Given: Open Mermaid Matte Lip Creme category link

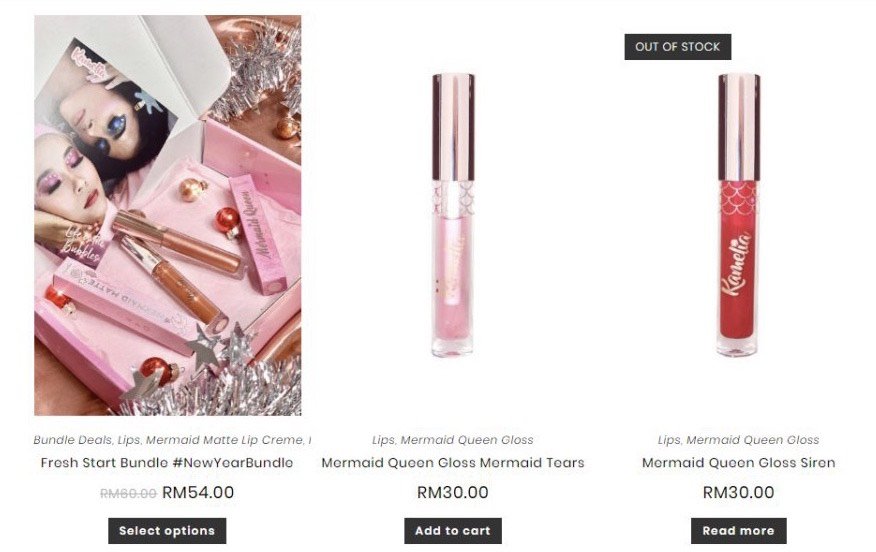Looking at the screenshot, I should [225, 440].
